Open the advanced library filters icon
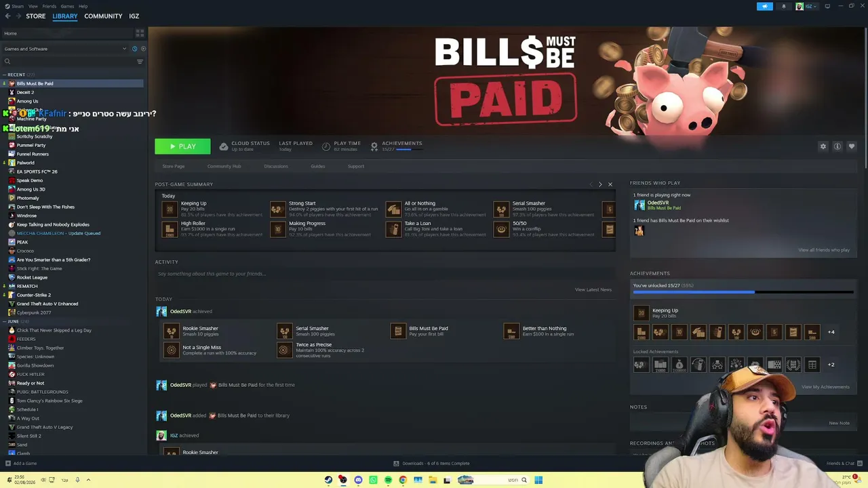The width and height of the screenshot is (868, 488). 140,62
